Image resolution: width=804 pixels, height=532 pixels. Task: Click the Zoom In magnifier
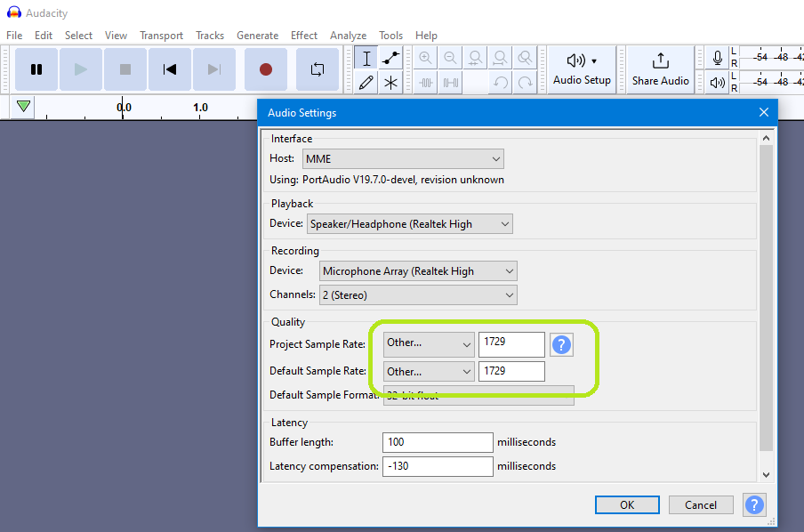(425, 58)
